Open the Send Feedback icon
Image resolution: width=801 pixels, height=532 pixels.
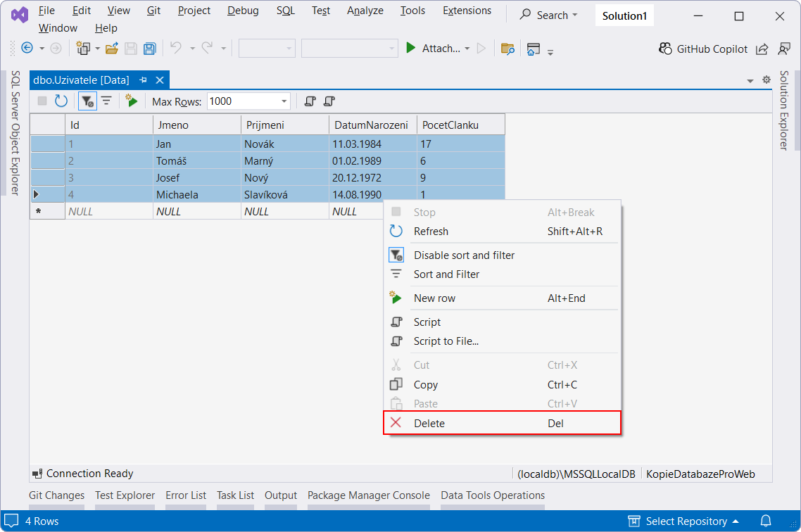(785, 49)
